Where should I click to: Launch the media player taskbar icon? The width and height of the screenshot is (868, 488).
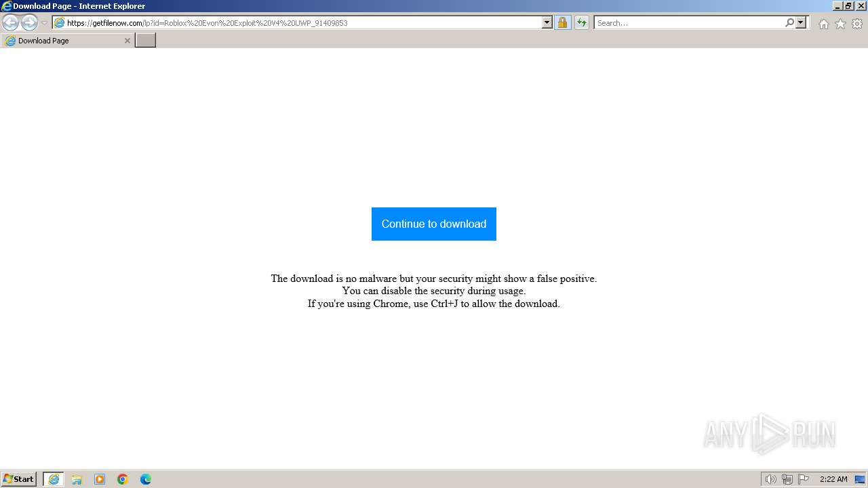[x=100, y=479]
